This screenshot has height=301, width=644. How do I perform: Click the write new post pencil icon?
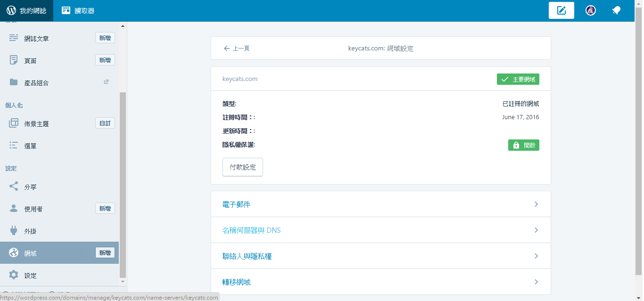click(561, 10)
